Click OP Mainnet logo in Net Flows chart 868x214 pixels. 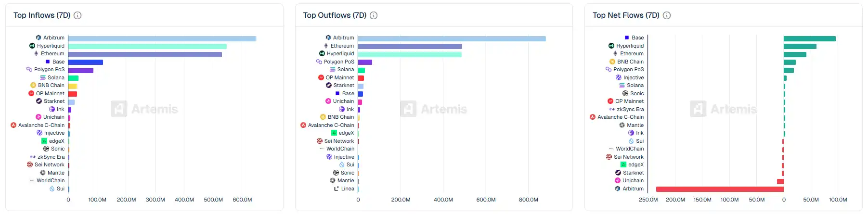coord(610,101)
